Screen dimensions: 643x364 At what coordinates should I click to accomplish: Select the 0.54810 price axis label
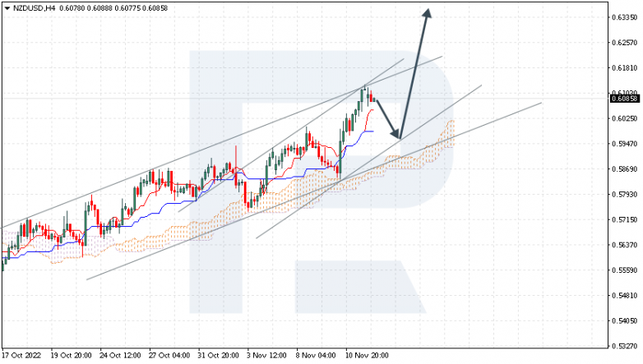pos(625,296)
